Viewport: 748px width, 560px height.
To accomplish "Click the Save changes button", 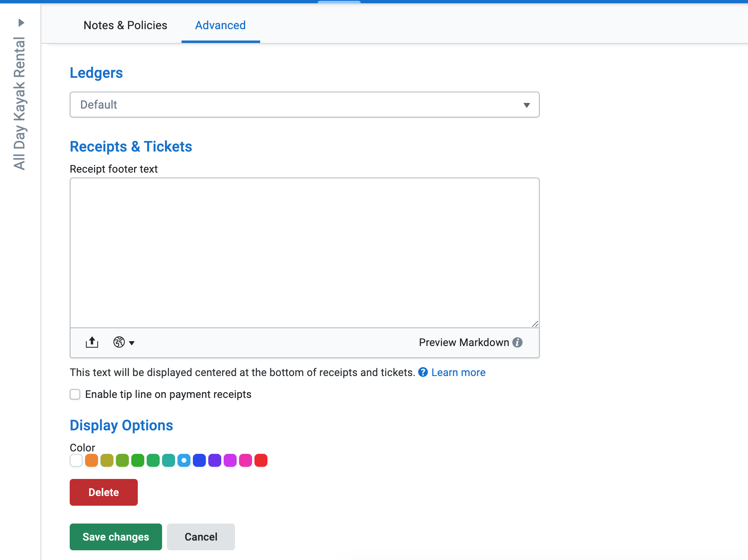I will coord(116,537).
